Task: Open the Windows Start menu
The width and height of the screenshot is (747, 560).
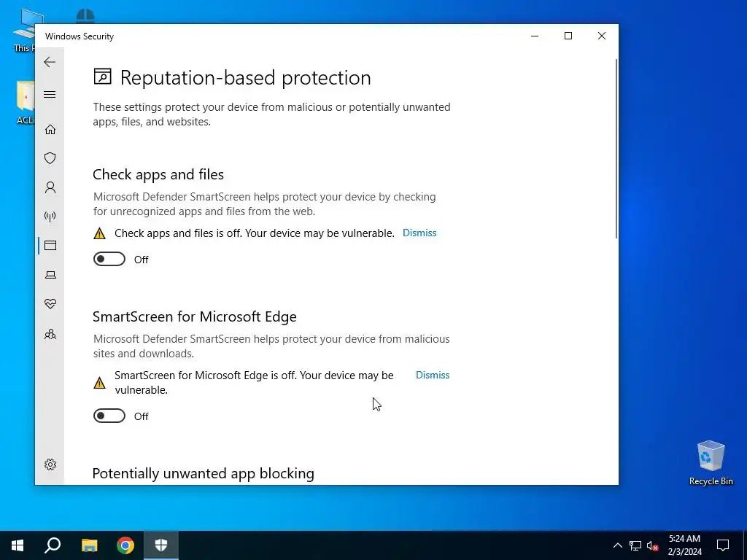Action: coord(18,545)
